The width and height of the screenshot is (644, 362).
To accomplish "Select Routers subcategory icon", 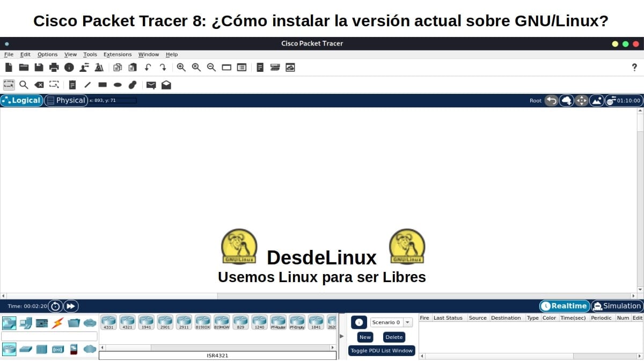I will [x=9, y=349].
